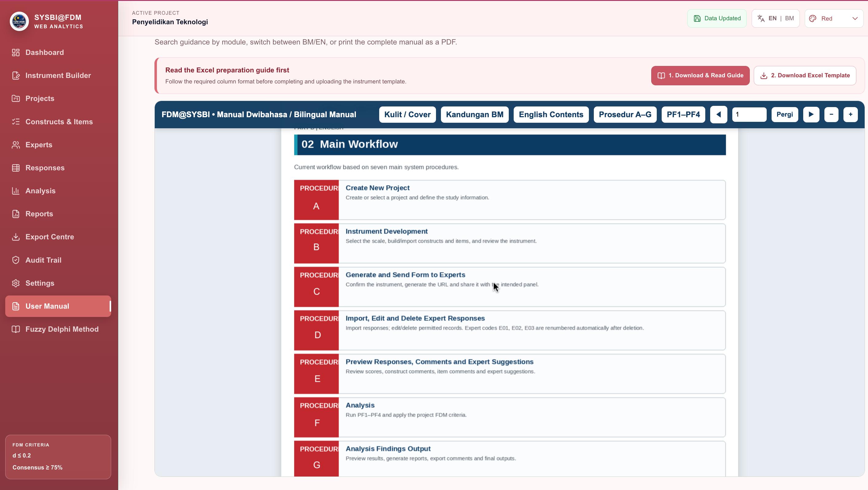This screenshot has width=868, height=490.
Task: Click the Experts people icon
Action: click(x=16, y=145)
